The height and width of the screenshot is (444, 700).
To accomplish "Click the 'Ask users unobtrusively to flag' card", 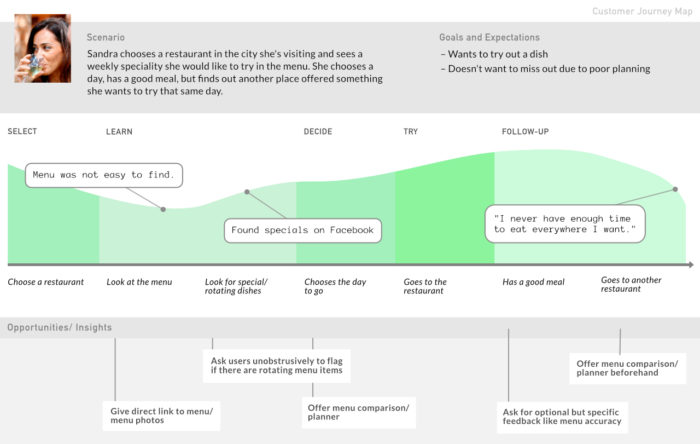I will (276, 366).
